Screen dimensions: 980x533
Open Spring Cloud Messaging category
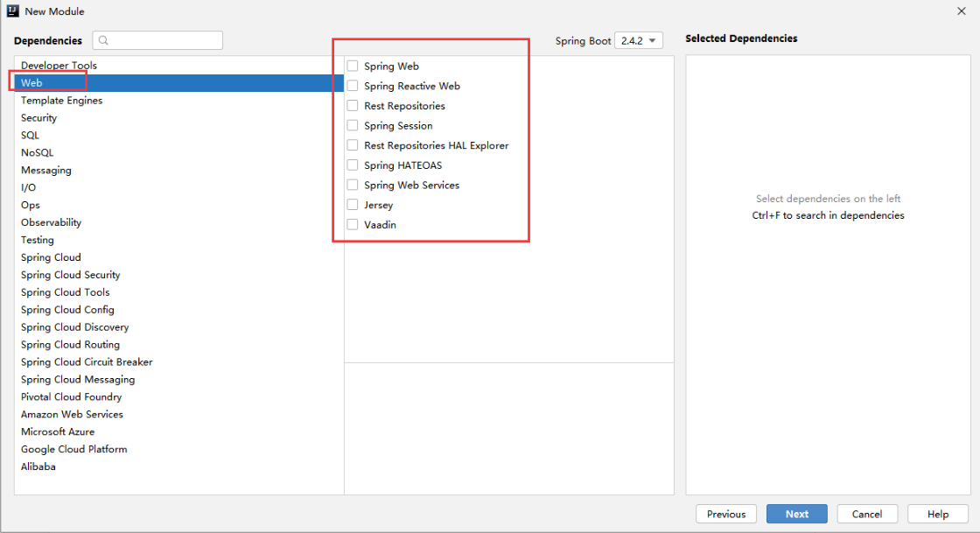(x=178, y=380)
